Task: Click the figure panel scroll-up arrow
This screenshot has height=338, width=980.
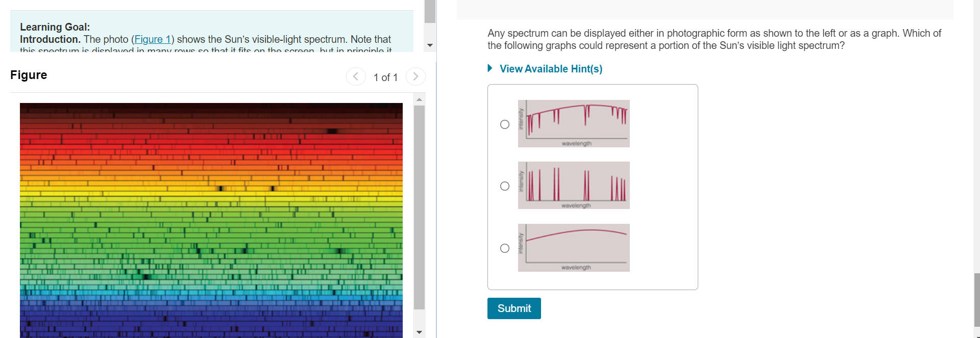Action: [x=419, y=99]
